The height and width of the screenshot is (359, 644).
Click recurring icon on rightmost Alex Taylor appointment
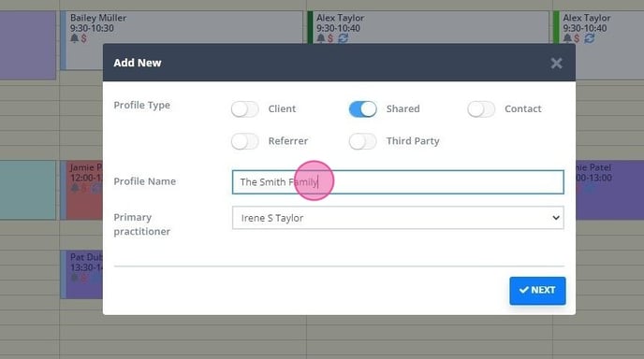(590, 38)
